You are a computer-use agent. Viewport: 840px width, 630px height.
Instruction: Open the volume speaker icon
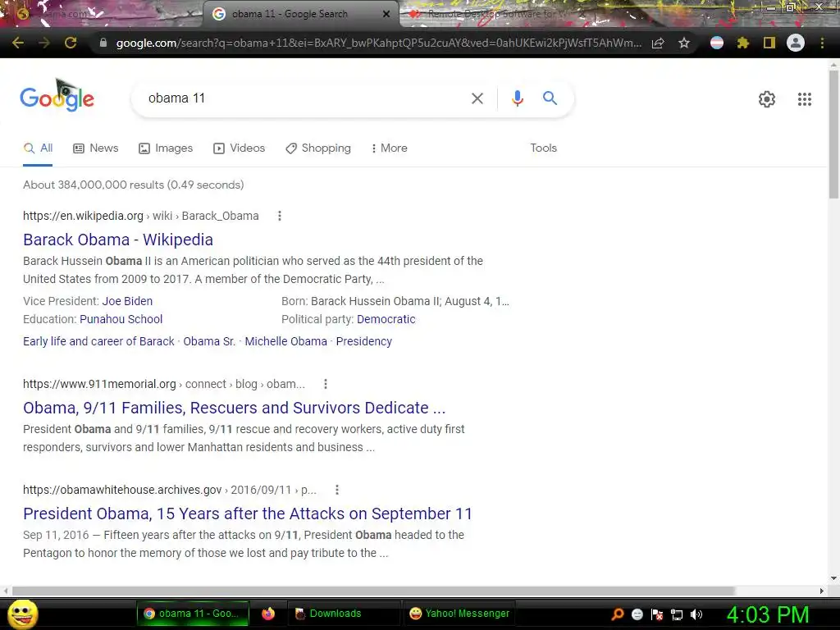696,614
